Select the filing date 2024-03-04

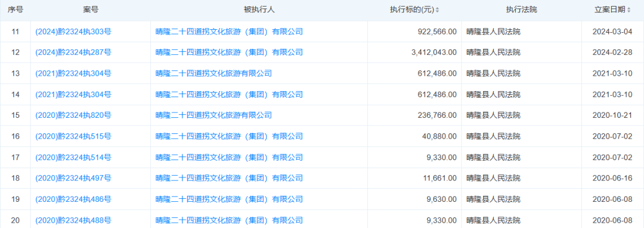612,32
